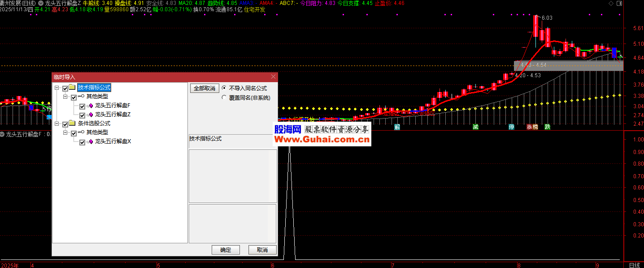Uncheck the 龙头五行解盘Z checkbox
Viewport: 644px width, 268px height.
82,115
